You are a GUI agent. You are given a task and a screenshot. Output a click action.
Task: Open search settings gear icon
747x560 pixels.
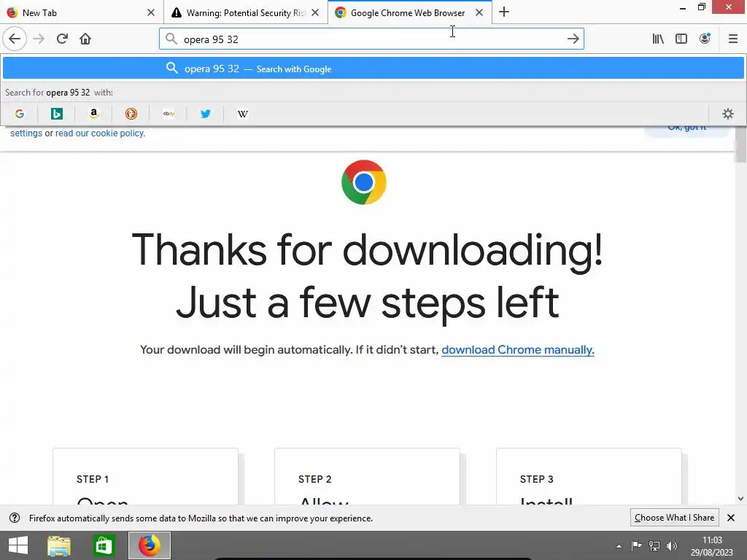pyautogui.click(x=727, y=114)
